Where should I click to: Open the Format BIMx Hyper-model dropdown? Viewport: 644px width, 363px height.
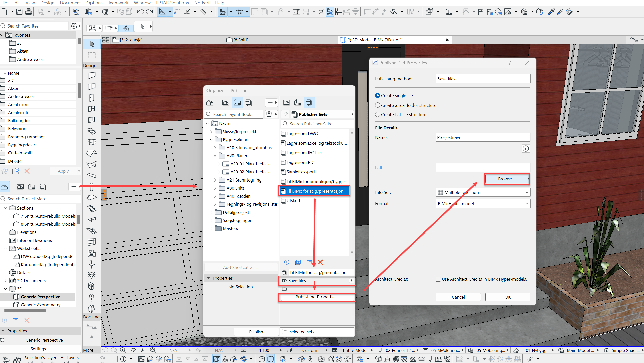(x=482, y=204)
